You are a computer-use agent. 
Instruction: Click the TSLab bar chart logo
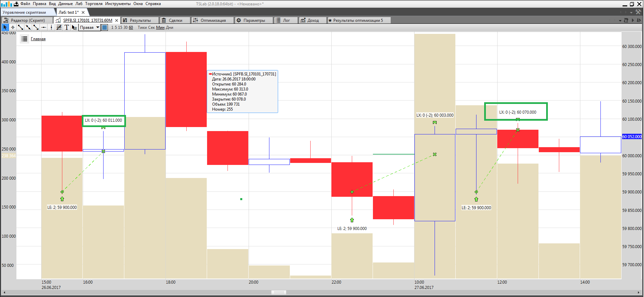click(6, 4)
